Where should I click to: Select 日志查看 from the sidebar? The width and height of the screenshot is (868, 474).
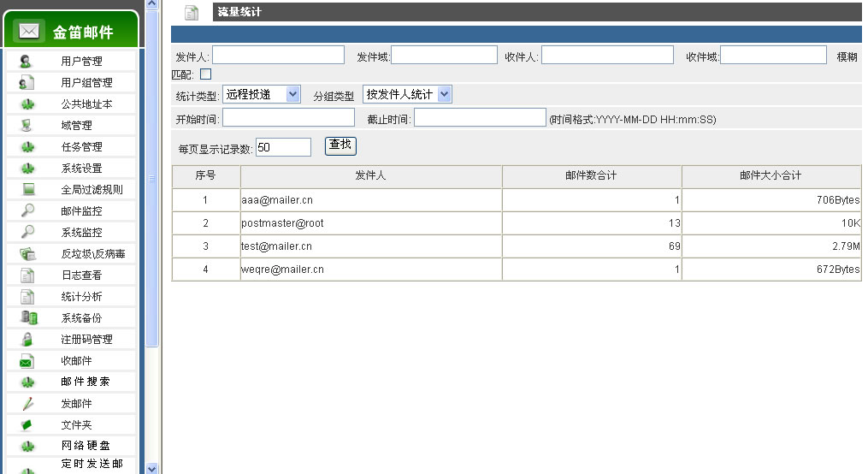(x=81, y=275)
